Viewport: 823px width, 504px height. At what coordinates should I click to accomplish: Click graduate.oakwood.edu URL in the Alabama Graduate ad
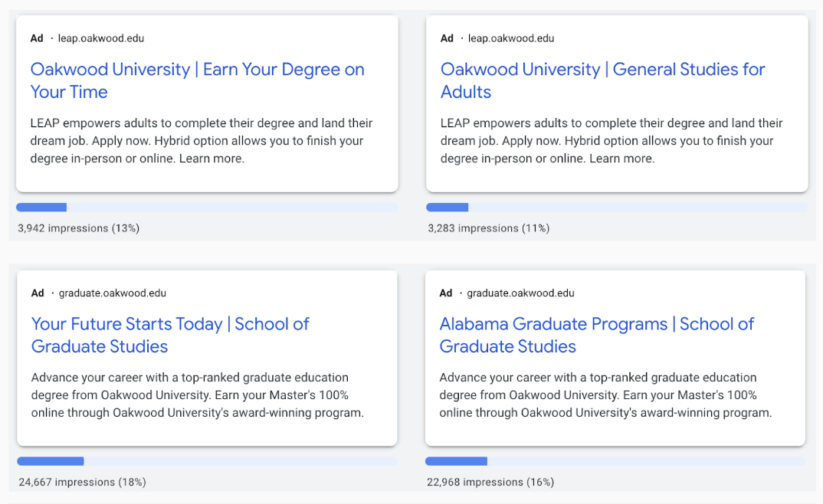520,293
